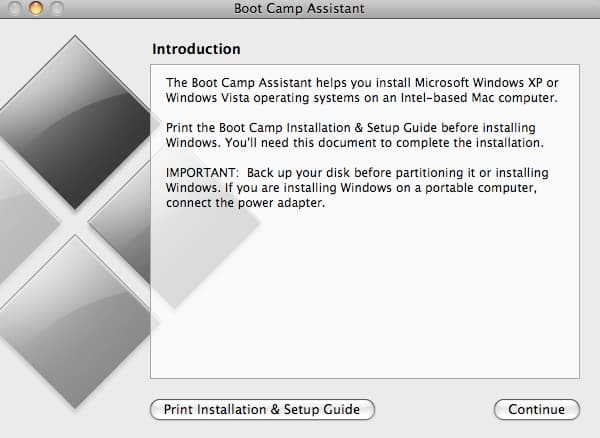The height and width of the screenshot is (438, 600).
Task: Close the Boot Camp Assistant window
Action: (15, 8)
